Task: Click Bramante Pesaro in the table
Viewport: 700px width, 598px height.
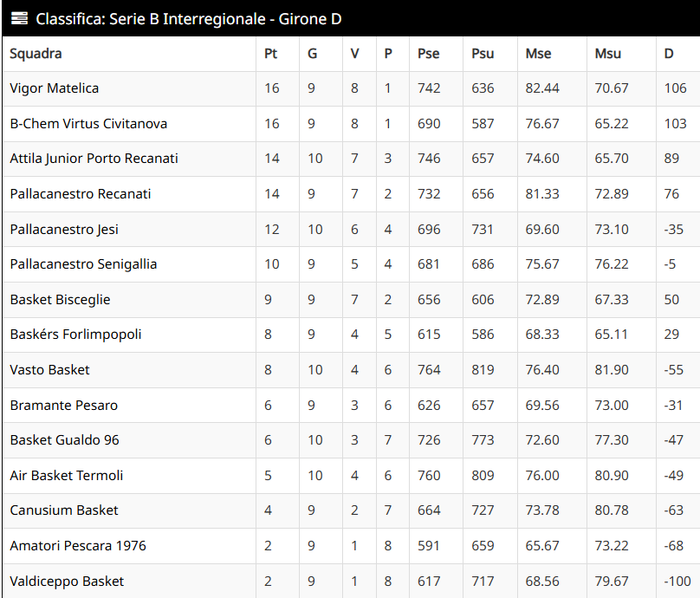Action: coord(64,406)
